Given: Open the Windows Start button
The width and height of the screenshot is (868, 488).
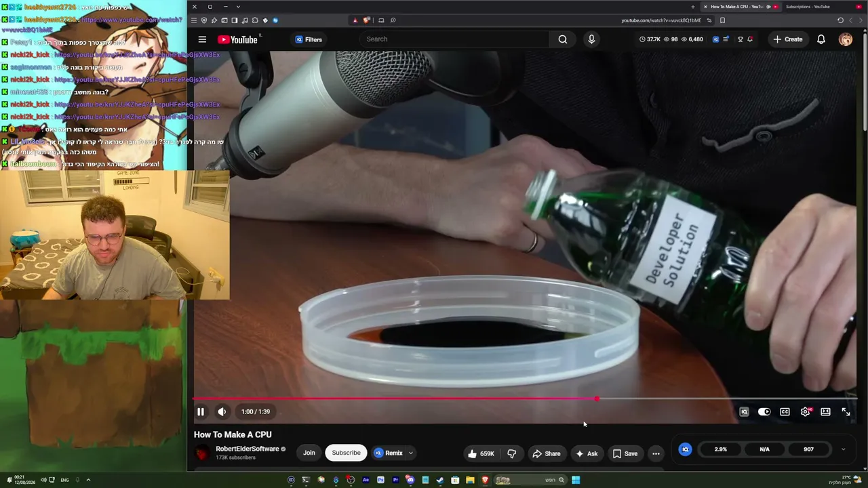Looking at the screenshot, I should point(576,480).
